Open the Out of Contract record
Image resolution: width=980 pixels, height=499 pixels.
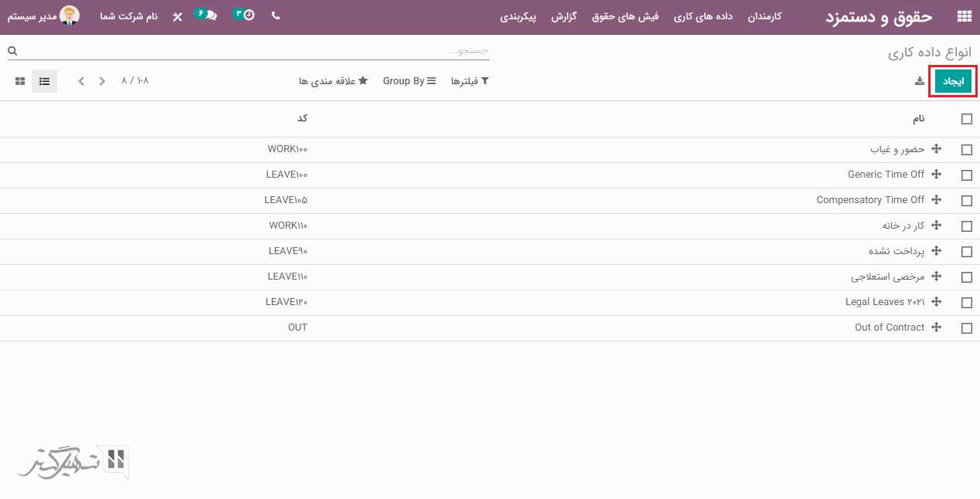(890, 328)
